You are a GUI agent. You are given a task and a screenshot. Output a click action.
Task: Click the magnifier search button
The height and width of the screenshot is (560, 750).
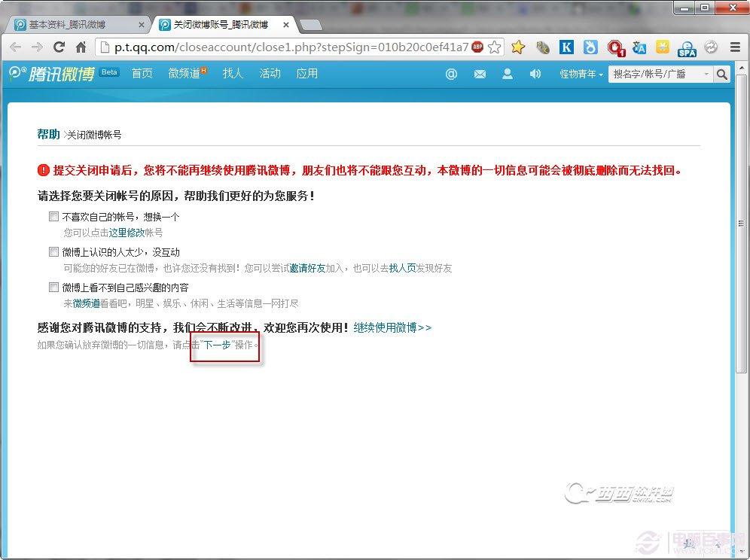pos(722,74)
